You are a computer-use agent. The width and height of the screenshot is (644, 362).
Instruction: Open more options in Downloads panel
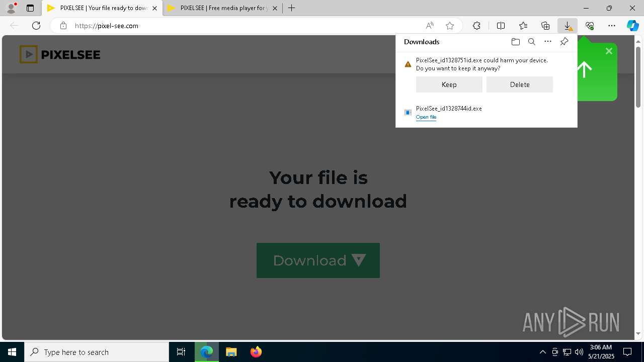tap(548, 42)
